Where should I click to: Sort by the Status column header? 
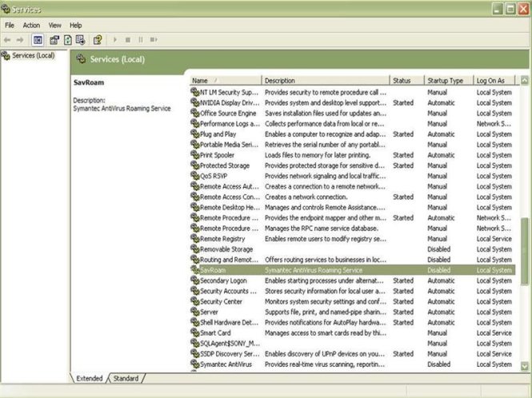pyautogui.click(x=407, y=81)
